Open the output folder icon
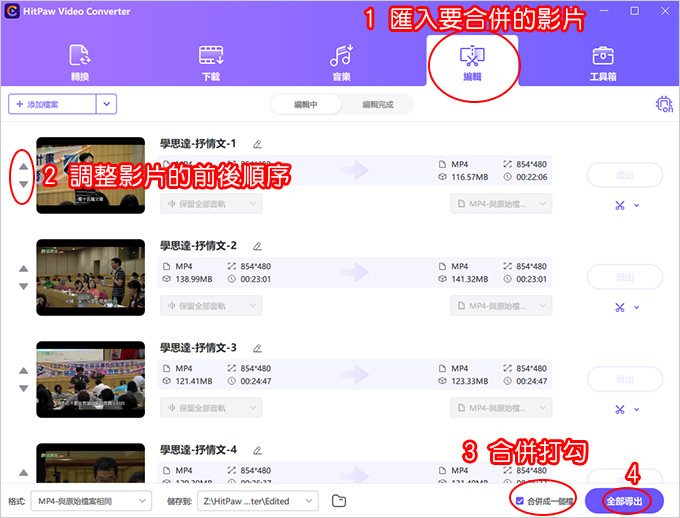The height and width of the screenshot is (518, 680). pos(339,501)
